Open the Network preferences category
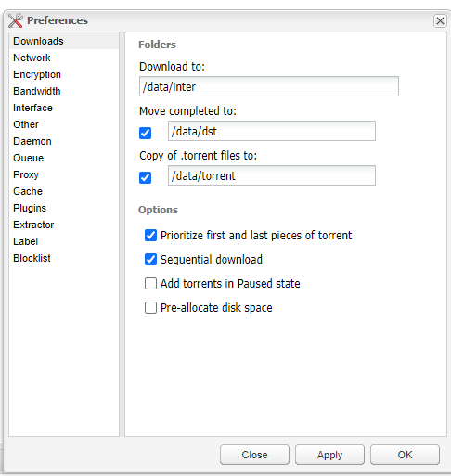The image size is (451, 476). click(64, 58)
